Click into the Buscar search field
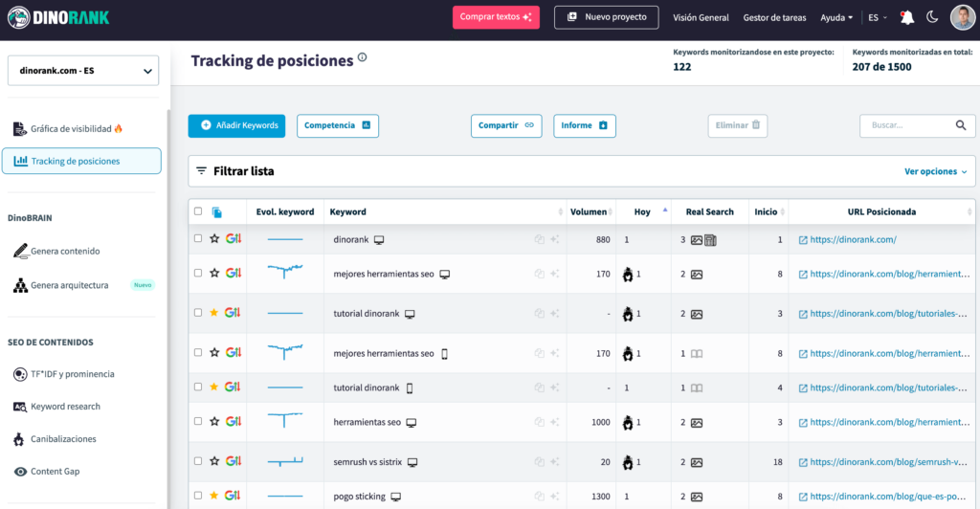The width and height of the screenshot is (980, 509). click(903, 125)
